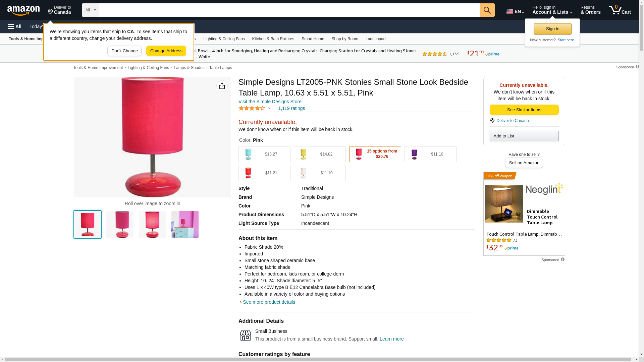The height and width of the screenshot is (362, 644).
Task: Select the red lamp at $11.21
Action: point(264,173)
